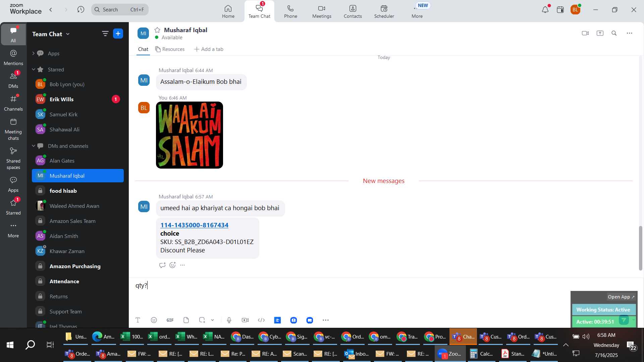Go to the Contacts tab

click(353, 11)
